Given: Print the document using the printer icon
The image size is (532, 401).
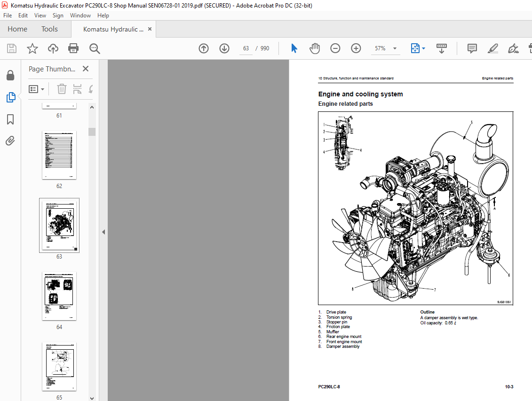Looking at the screenshot, I should click(73, 48).
